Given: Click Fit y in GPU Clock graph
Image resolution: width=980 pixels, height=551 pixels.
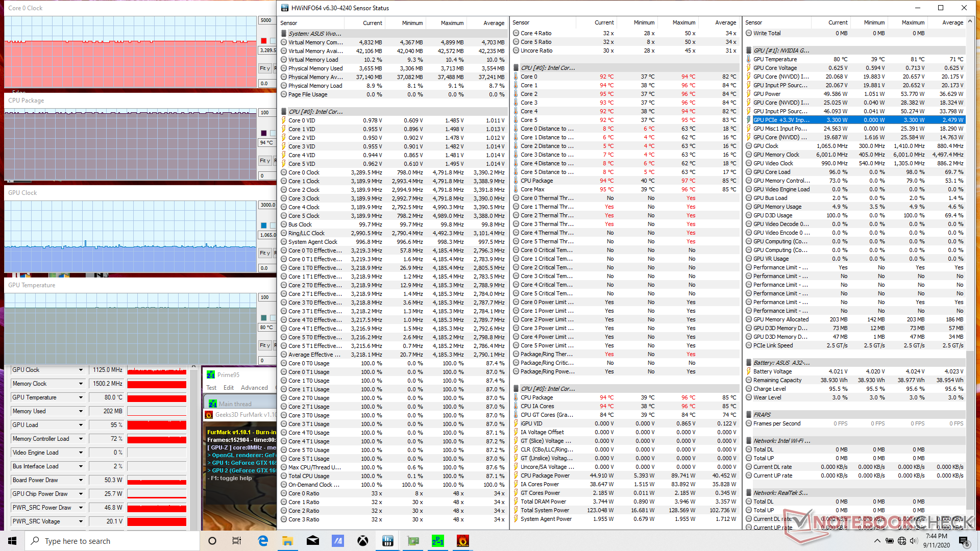Looking at the screenshot, I should pyautogui.click(x=265, y=253).
